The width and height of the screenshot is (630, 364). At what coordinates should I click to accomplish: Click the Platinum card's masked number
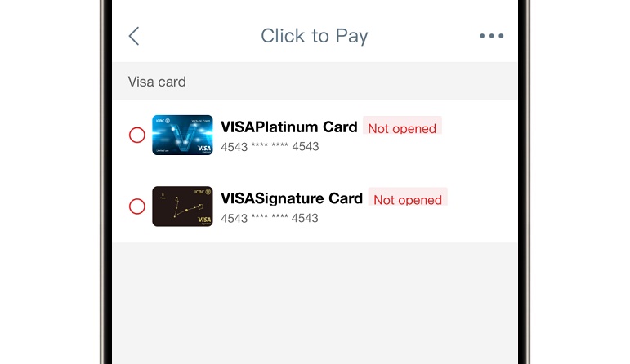pos(270,147)
